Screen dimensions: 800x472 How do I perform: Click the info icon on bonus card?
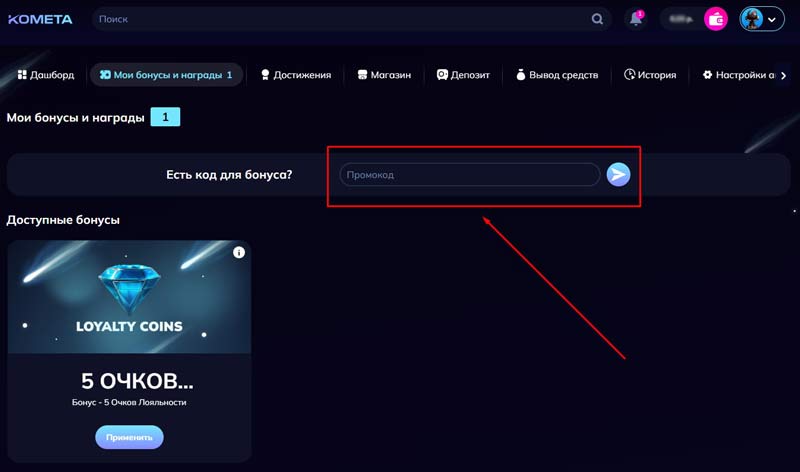[x=238, y=253]
